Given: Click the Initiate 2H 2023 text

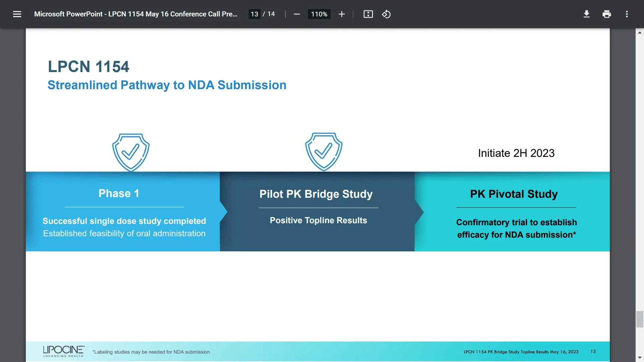Looking at the screenshot, I should (516, 153).
